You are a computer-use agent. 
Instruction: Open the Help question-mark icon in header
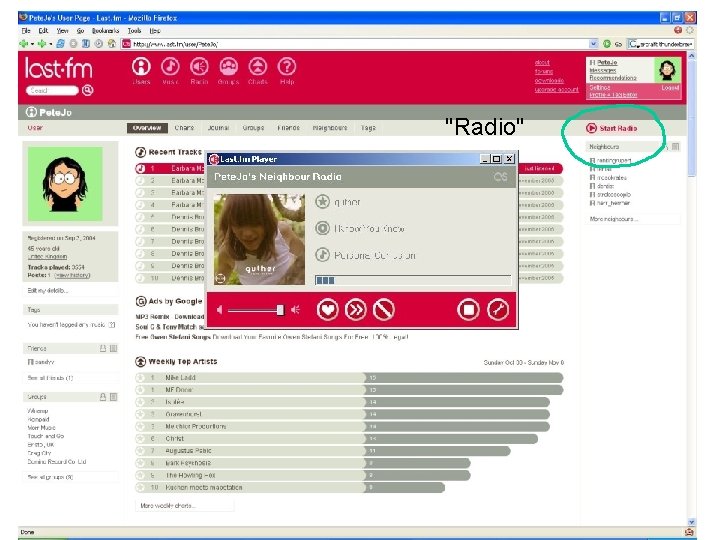pyautogui.click(x=287, y=67)
